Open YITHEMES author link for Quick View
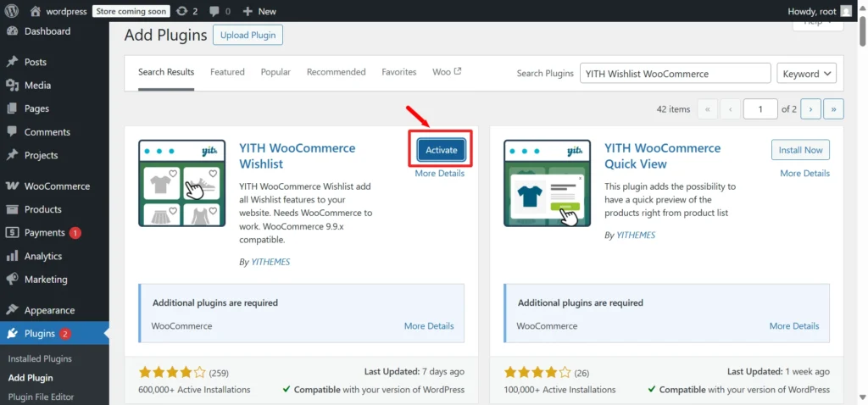The width and height of the screenshot is (868, 405). click(x=636, y=236)
